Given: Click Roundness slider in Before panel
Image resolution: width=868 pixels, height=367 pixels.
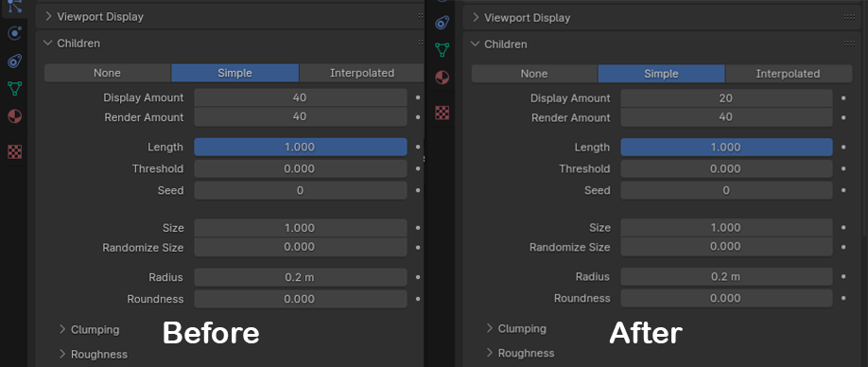Looking at the screenshot, I should (300, 299).
